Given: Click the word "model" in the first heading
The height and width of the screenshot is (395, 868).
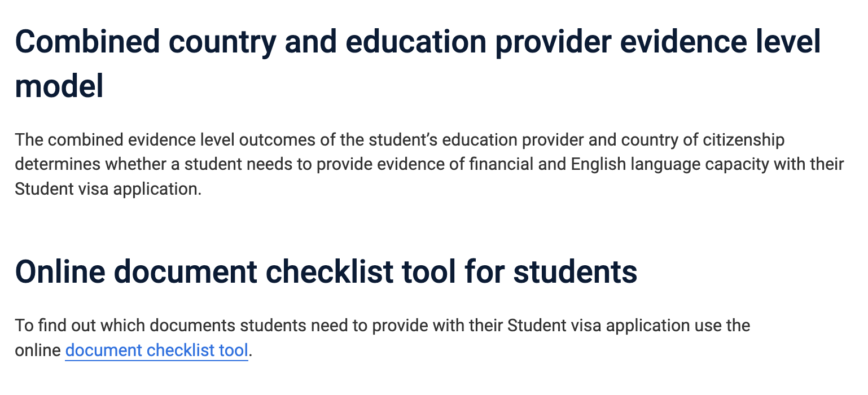Looking at the screenshot, I should coord(59,86).
